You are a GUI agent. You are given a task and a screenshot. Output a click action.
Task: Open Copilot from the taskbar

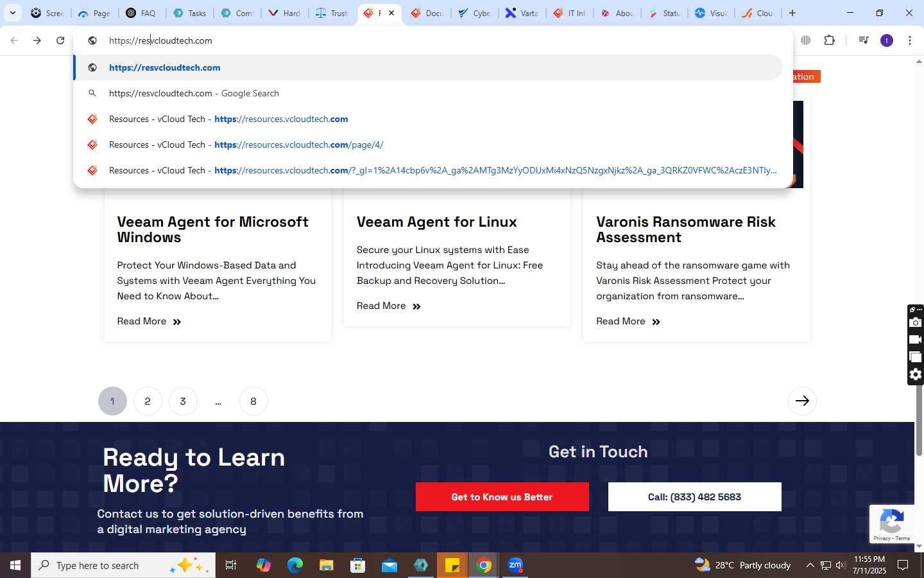[263, 565]
